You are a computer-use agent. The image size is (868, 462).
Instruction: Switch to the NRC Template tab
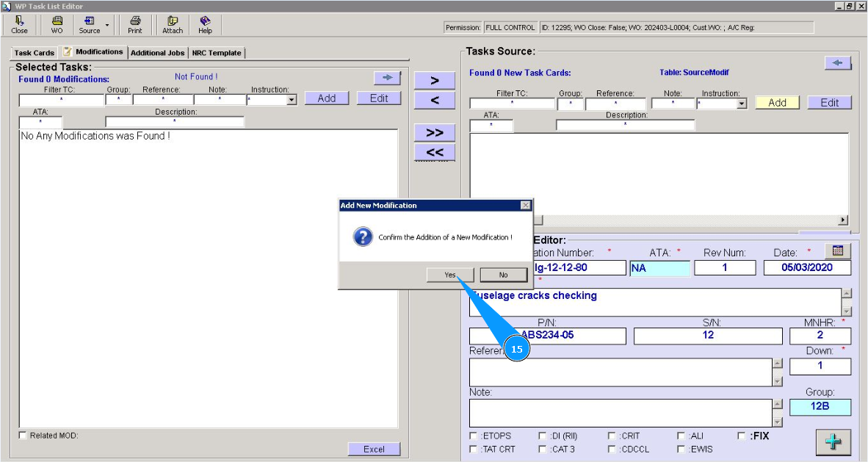point(216,53)
